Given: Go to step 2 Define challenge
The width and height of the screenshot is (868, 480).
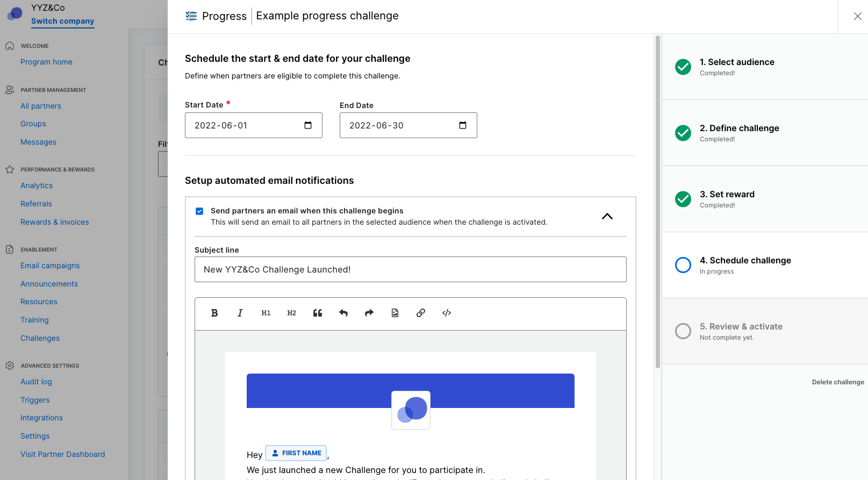Looking at the screenshot, I should point(765,133).
